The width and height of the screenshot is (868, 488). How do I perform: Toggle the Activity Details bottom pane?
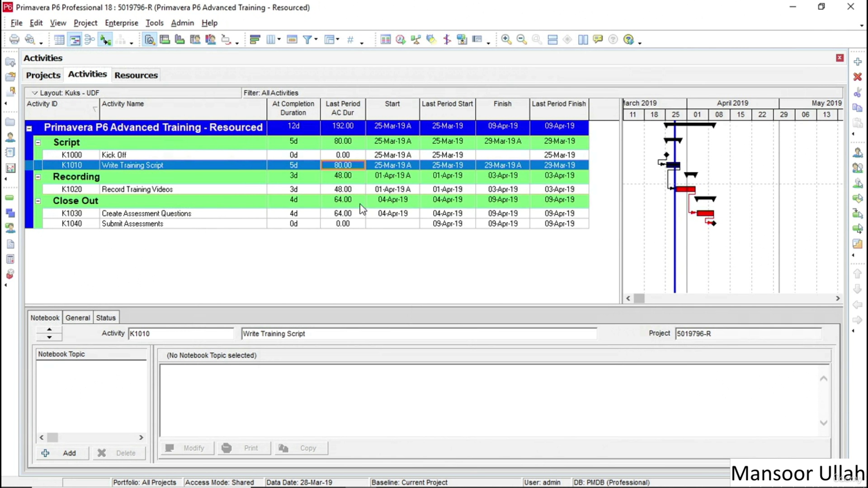149,40
